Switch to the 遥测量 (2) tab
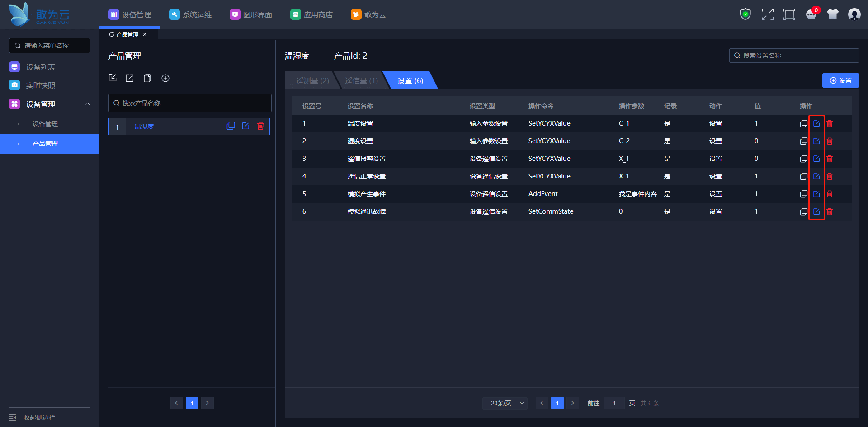The image size is (868, 427). tap(312, 81)
